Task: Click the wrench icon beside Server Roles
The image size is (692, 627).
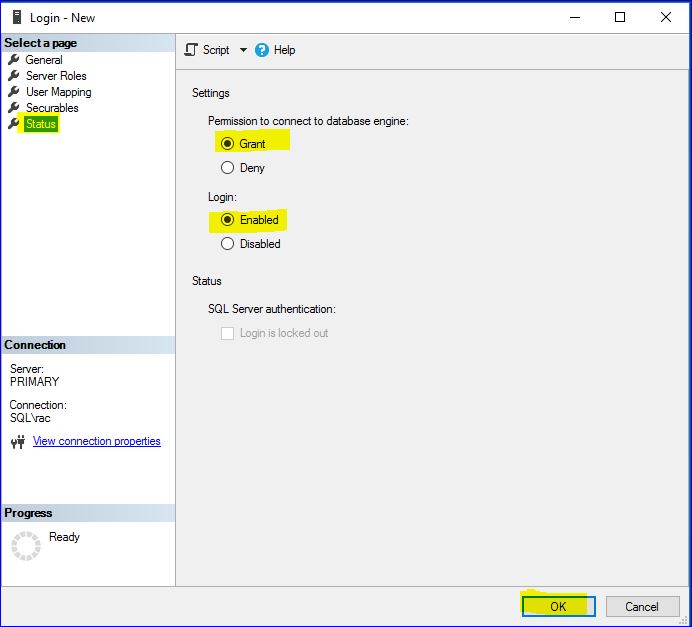Action: (14, 76)
